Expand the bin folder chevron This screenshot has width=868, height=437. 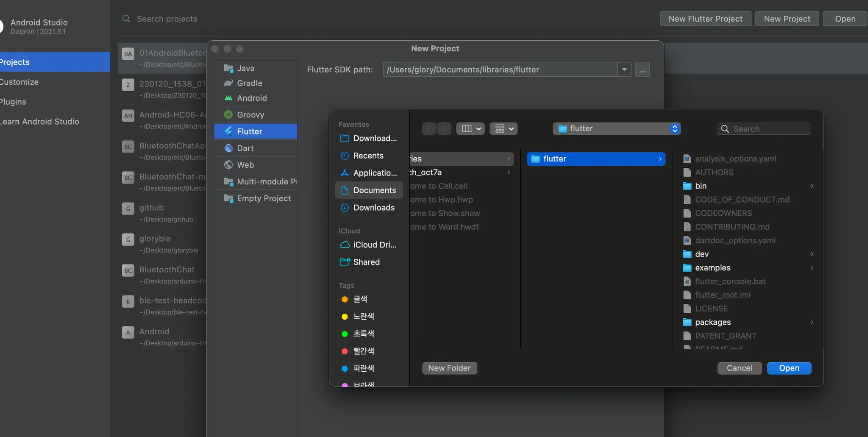pyautogui.click(x=812, y=186)
